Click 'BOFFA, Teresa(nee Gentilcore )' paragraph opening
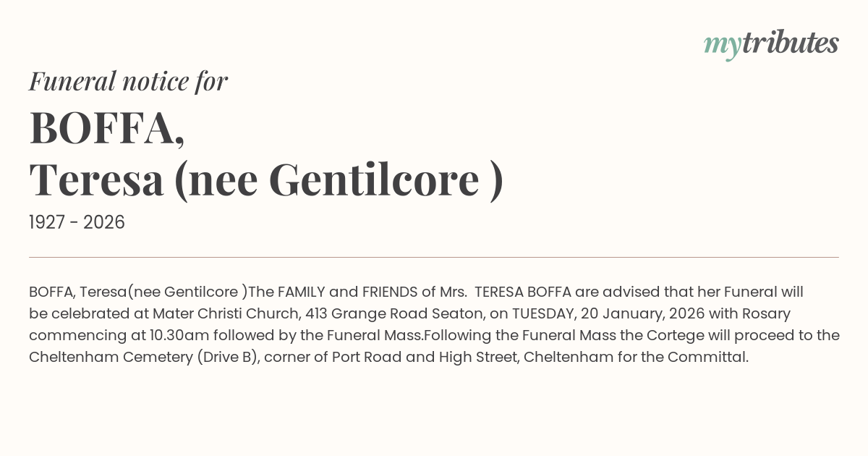This screenshot has height=456, width=868. pos(137,292)
